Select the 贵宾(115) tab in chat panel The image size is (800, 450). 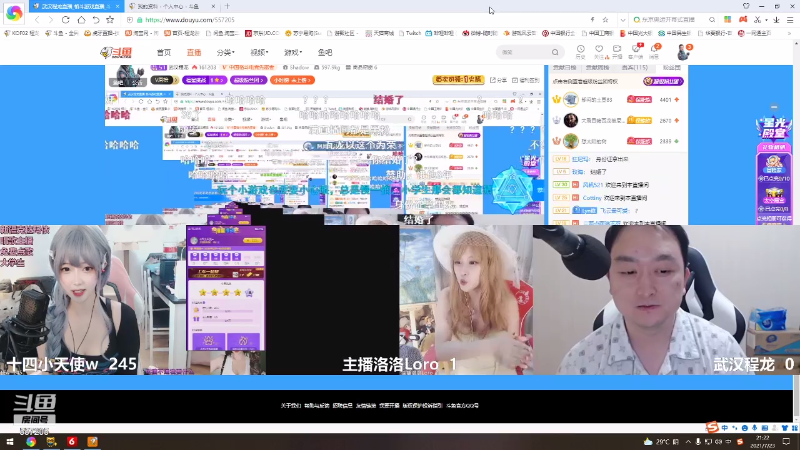tap(635, 67)
